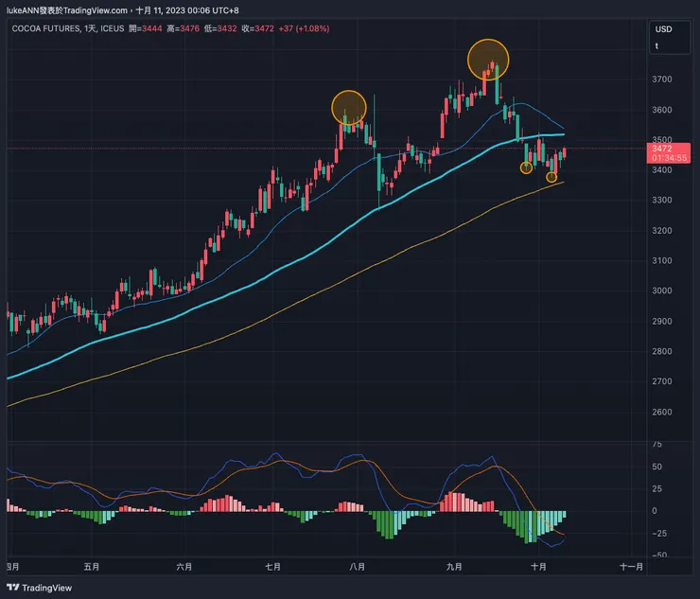Click the 2900 price axis label
This screenshot has height=599, width=700.
coord(661,321)
